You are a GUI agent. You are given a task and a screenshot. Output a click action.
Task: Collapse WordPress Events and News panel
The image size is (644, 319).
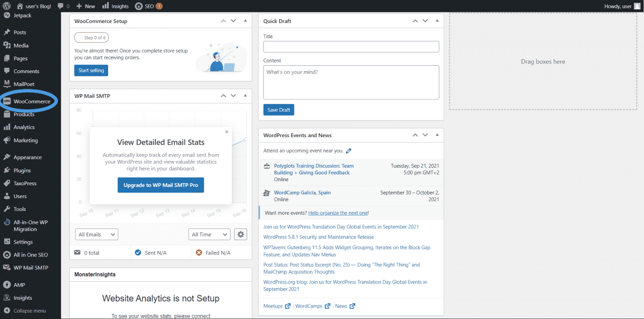437,135
